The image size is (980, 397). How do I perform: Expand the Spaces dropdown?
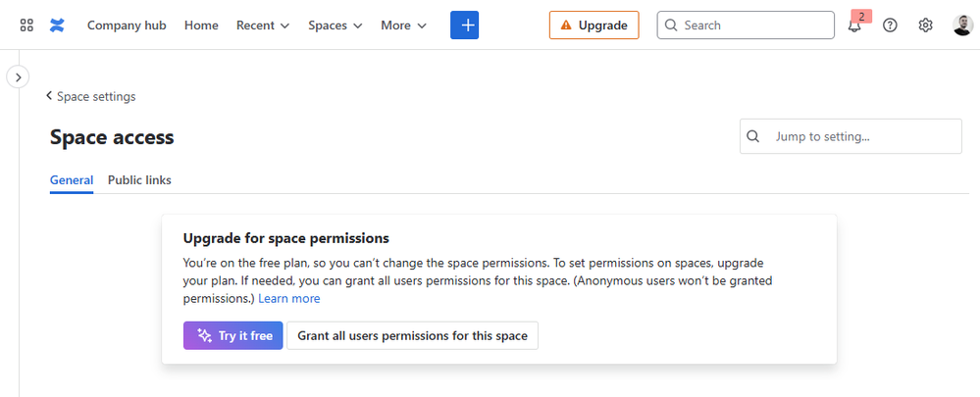point(335,25)
